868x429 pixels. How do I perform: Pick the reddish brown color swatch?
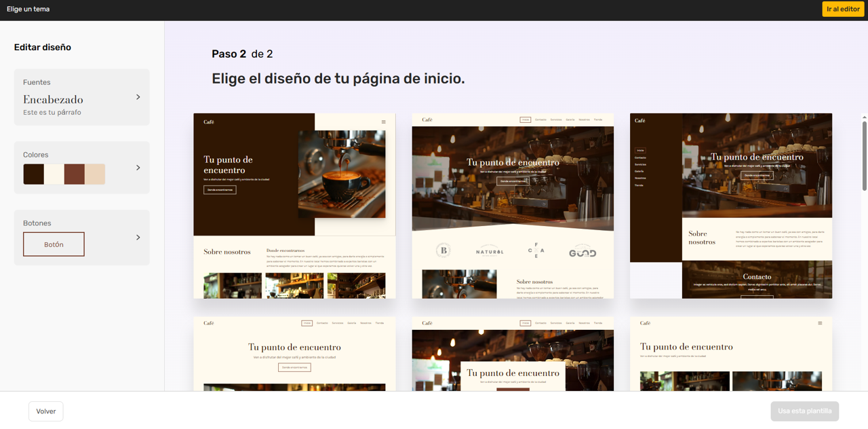[75, 174]
